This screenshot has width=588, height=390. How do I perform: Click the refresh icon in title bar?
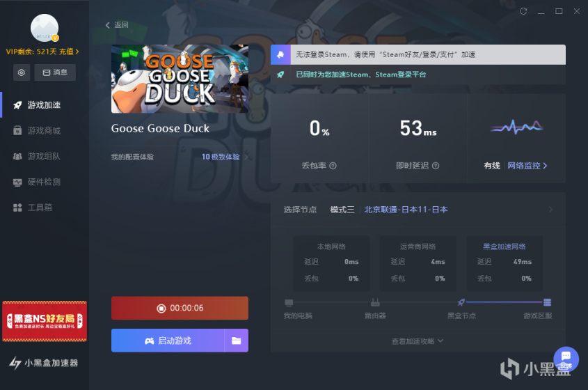523,12
